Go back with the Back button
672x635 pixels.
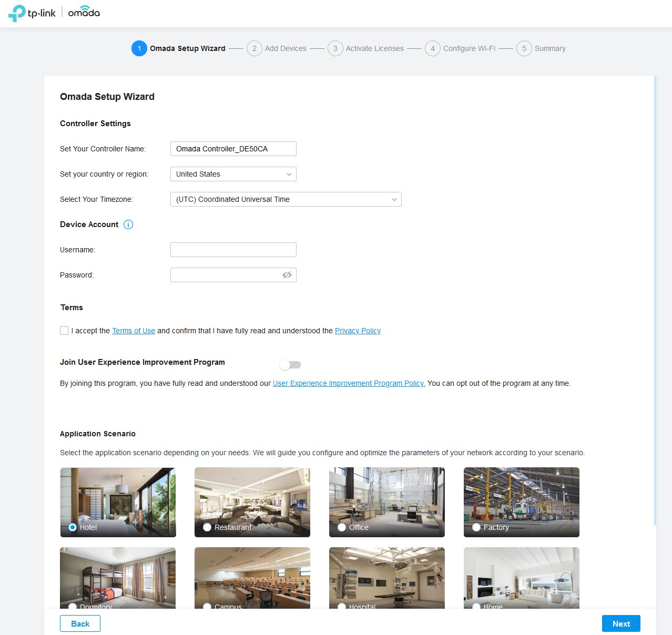click(80, 623)
